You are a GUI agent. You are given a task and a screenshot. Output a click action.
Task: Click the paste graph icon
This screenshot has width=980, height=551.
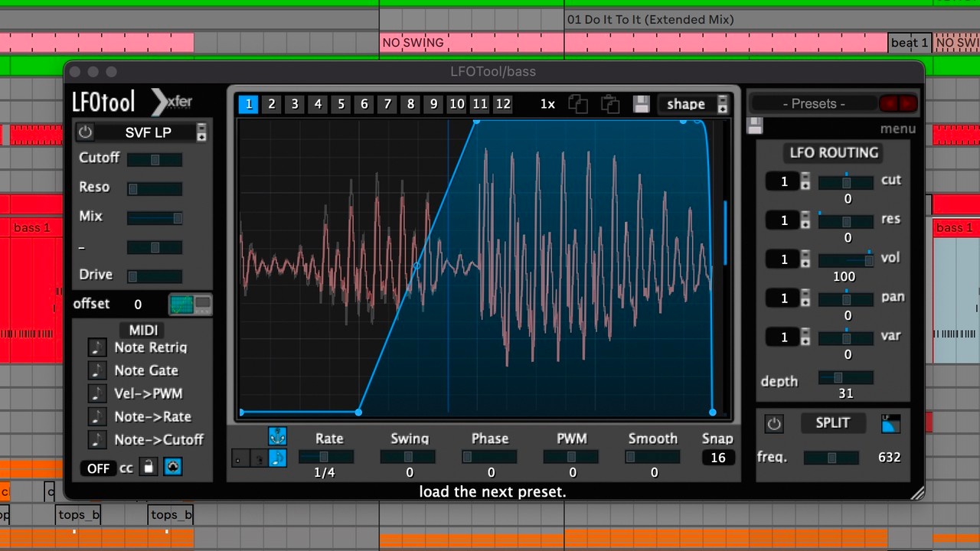(x=610, y=104)
